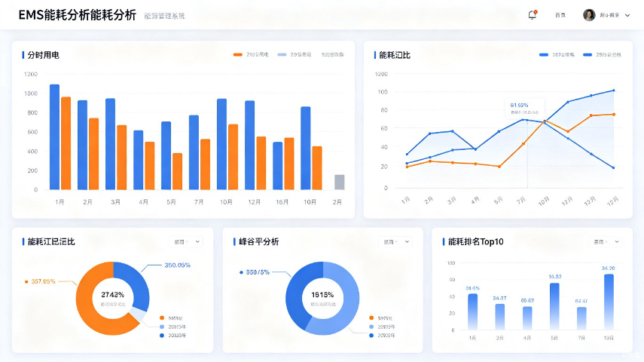This screenshot has height=362, width=644.
Task: Click the 350.05% donut callout label
Action: (x=178, y=265)
